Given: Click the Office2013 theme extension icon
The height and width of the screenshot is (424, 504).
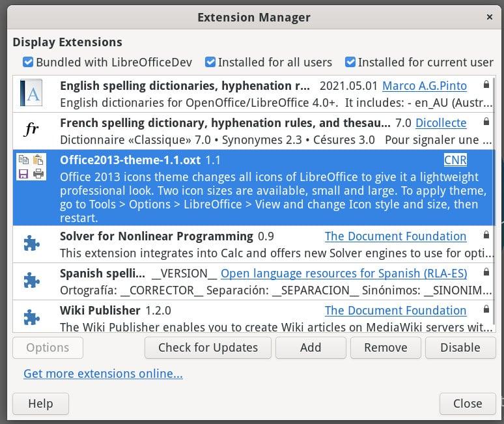Looking at the screenshot, I should 31,167.
